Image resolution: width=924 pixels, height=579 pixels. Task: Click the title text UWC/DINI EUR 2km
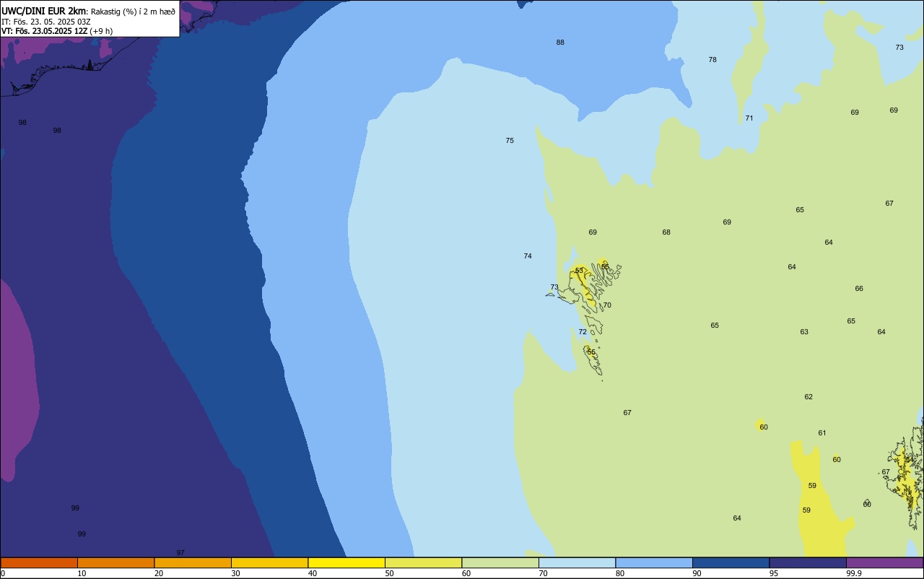click(x=43, y=11)
